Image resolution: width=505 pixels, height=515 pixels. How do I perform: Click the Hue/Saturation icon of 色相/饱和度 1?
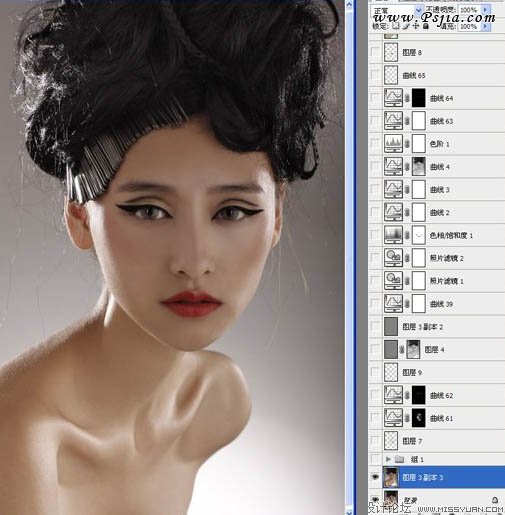click(x=393, y=235)
